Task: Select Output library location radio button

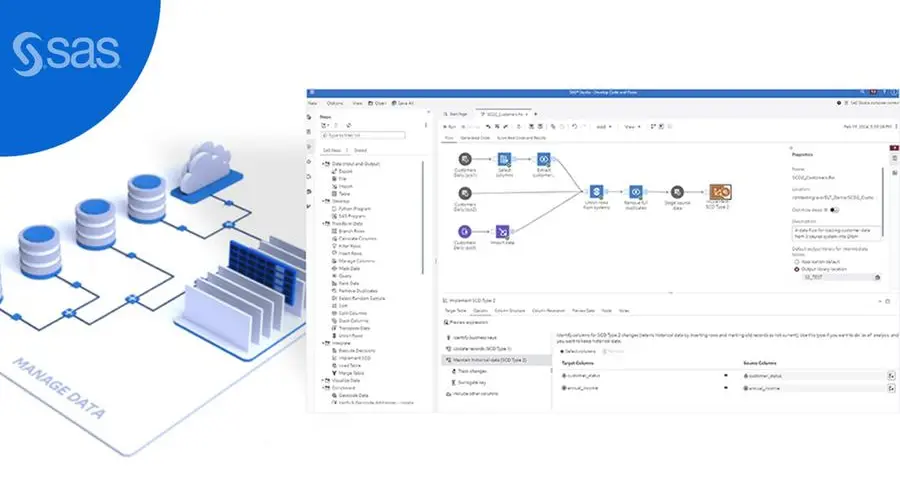Action: pos(797,269)
